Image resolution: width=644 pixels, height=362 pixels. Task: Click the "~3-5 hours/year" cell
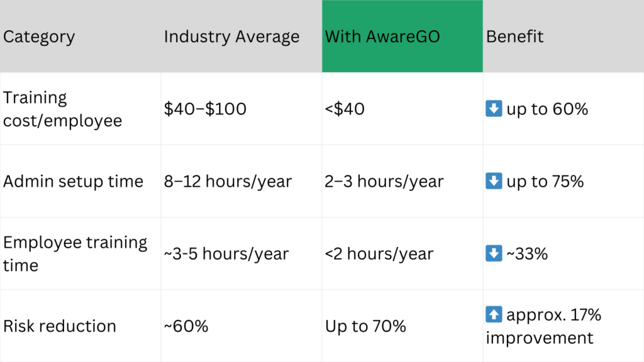(x=226, y=254)
